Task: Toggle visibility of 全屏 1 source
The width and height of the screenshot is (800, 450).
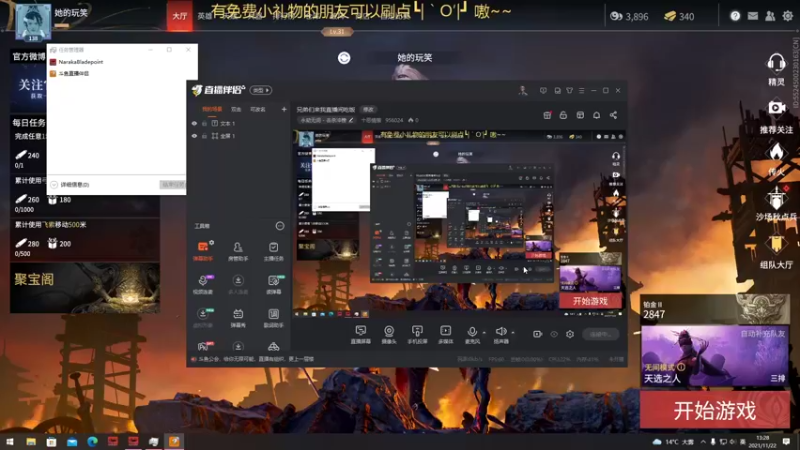Action: [x=194, y=136]
